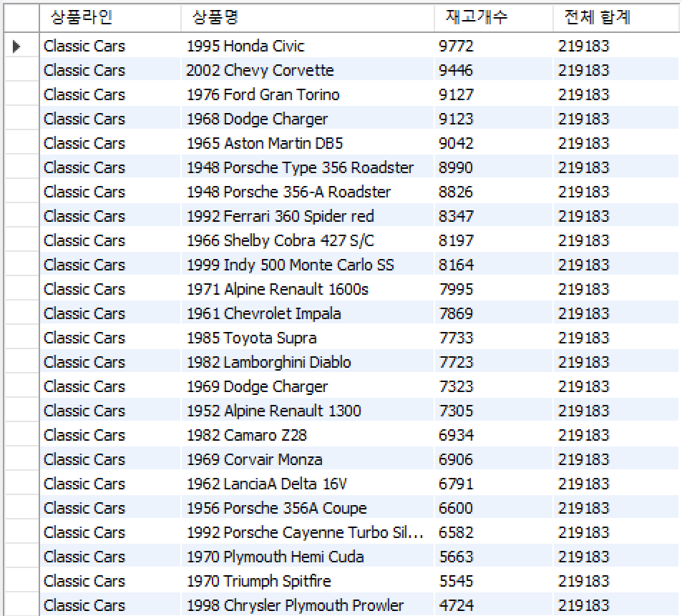Click the row header beside 2002 Chevy Corvette

pos(21,70)
